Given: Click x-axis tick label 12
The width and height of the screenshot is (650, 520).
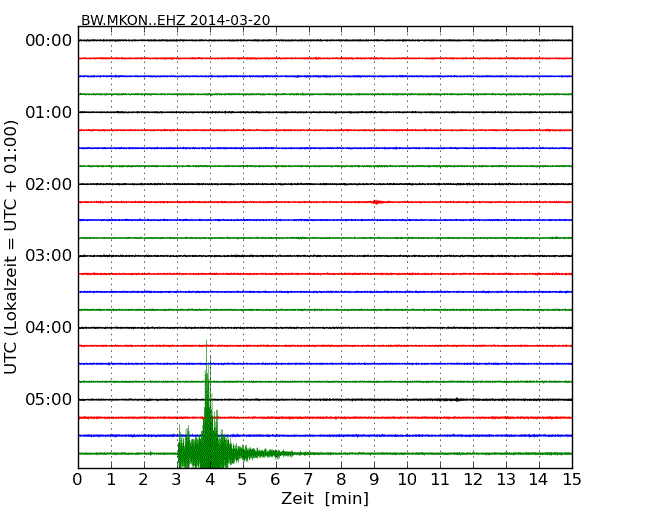Looking at the screenshot, I should coord(473,480).
